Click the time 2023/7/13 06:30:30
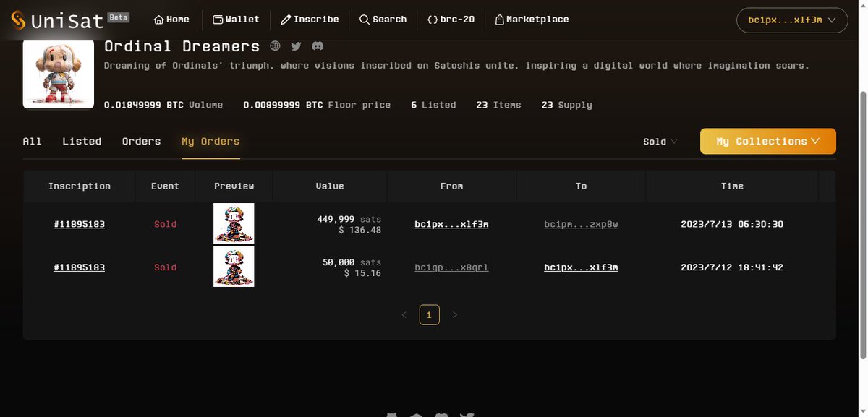The image size is (868, 417). pyautogui.click(x=732, y=224)
